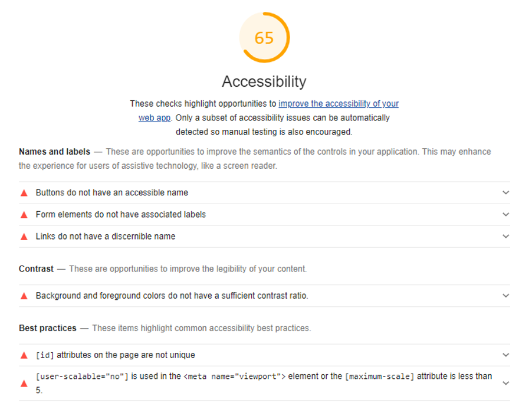Click the red triangle beside user-scalable audit
This screenshot has height=406, width=532.
pyautogui.click(x=24, y=384)
